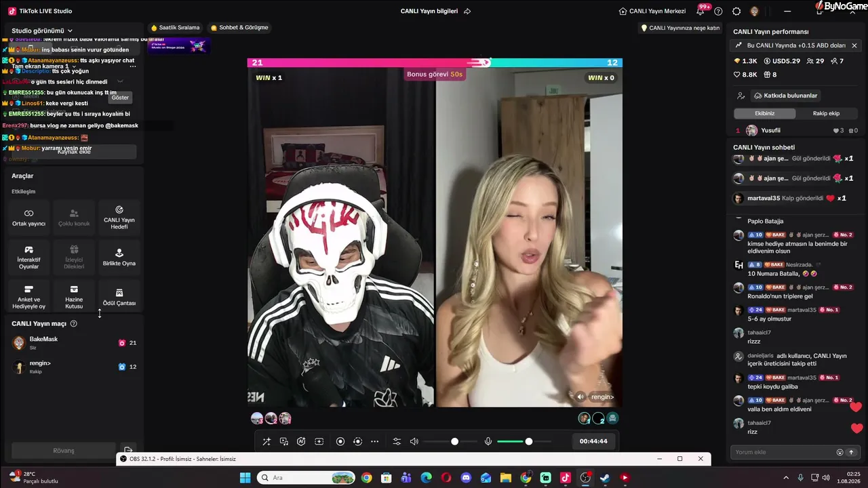Adjust the microphone volume slider
Image resolution: width=868 pixels, height=488 pixels.
(524, 442)
